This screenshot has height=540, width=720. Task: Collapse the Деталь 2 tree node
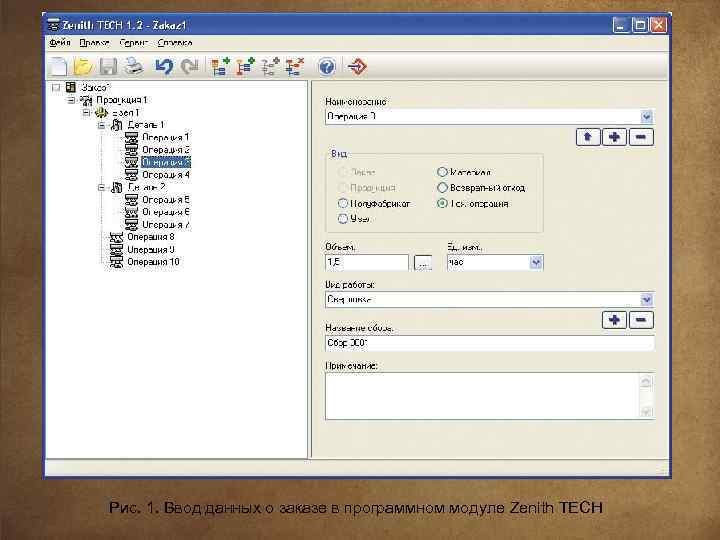(x=101, y=187)
